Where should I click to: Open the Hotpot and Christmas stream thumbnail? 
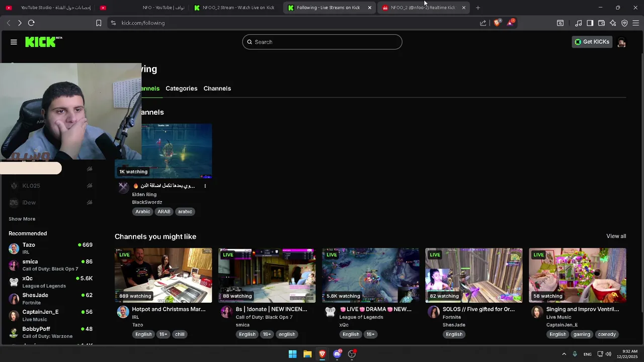[163, 275]
